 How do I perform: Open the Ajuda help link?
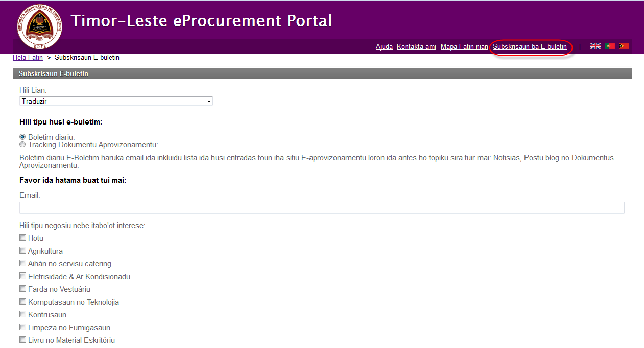(x=384, y=46)
